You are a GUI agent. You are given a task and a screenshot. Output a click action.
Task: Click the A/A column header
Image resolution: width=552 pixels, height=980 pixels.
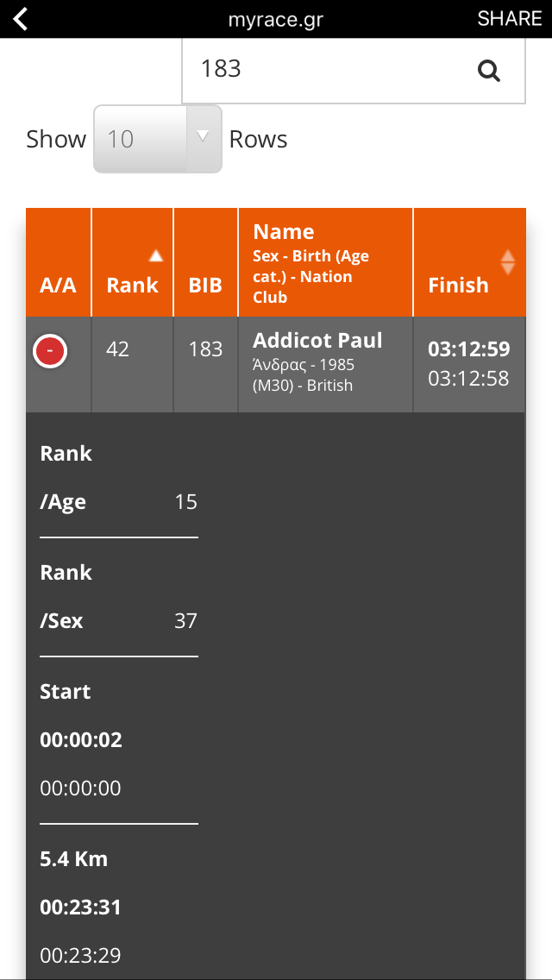pos(58,285)
